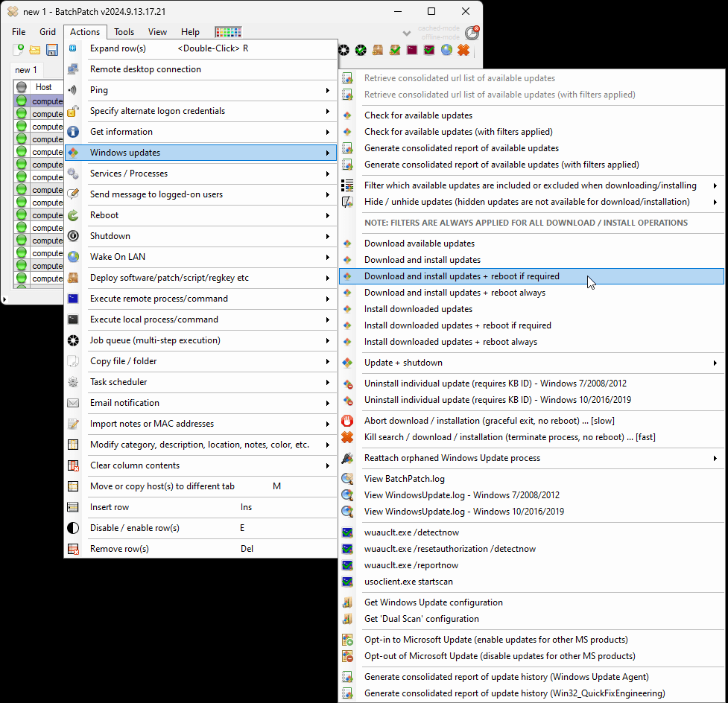Expand the Copy file / folder submenu arrow

pos(328,361)
